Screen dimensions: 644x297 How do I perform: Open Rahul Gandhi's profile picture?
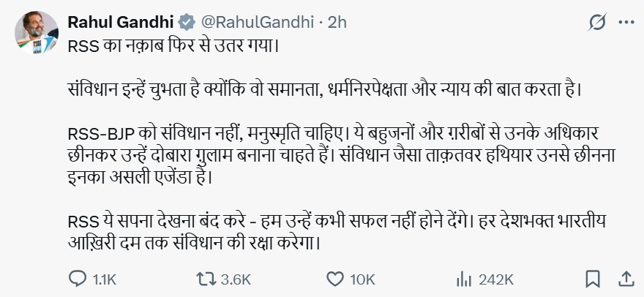pyautogui.click(x=37, y=33)
